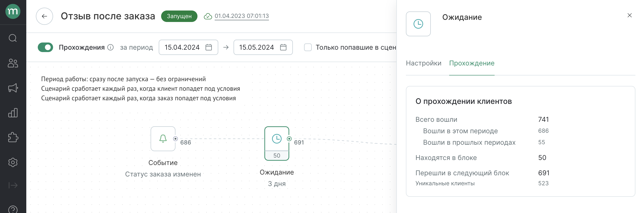Open the customers (people) section in sidebar
This screenshot has width=644, height=213.
pos(13,63)
